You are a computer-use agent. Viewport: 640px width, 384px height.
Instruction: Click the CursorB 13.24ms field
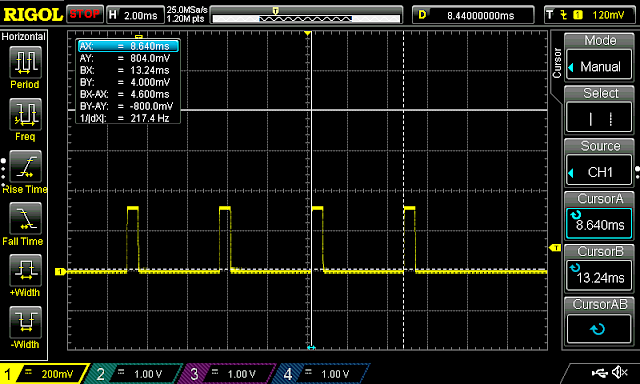599,277
